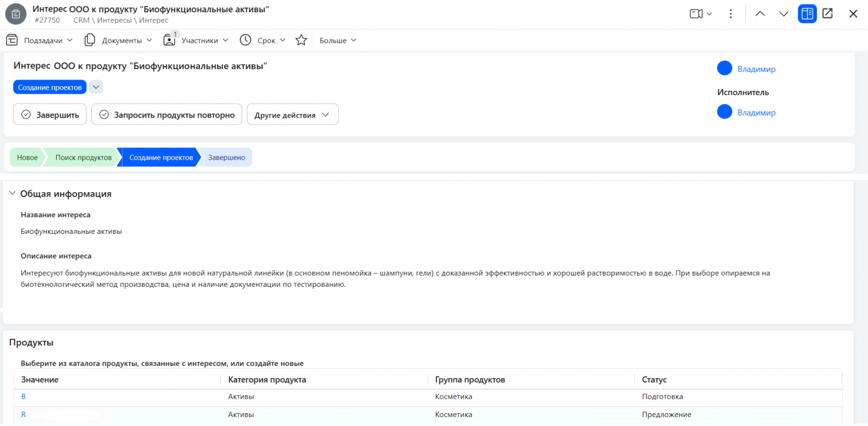868x426 pixels.
Task: Open the three-dot options menu icon
Action: pos(731,13)
